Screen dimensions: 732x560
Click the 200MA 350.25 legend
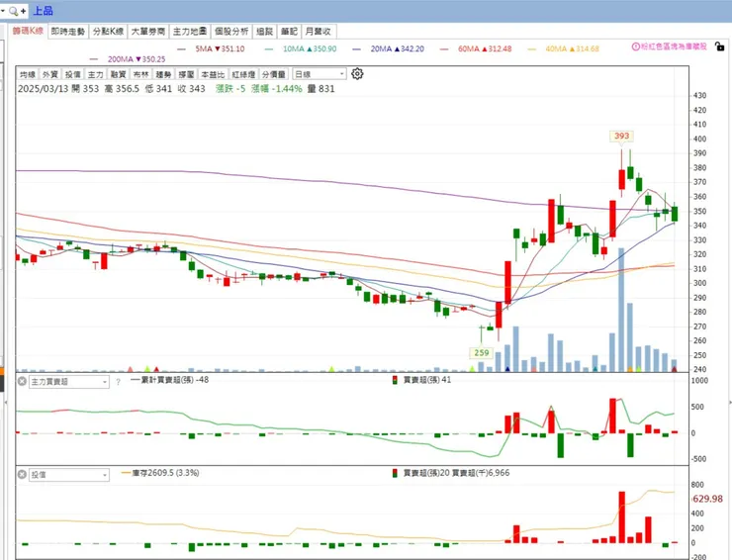128,59
